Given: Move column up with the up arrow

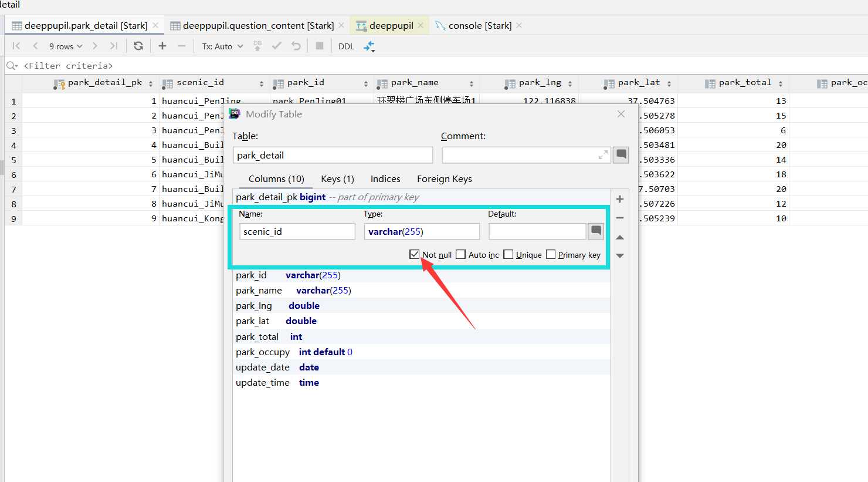Looking at the screenshot, I should [x=620, y=237].
